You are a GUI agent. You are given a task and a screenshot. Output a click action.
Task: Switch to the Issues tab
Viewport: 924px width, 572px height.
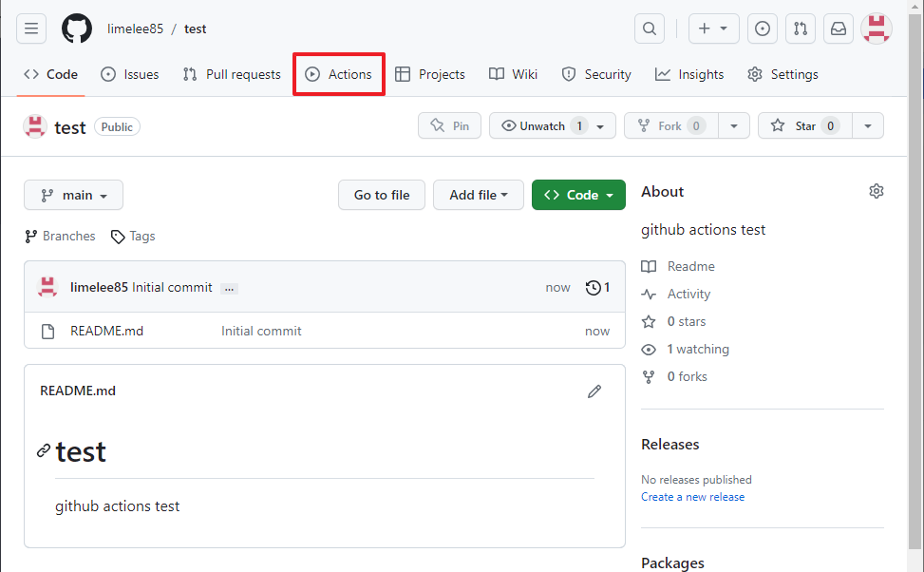click(x=130, y=74)
